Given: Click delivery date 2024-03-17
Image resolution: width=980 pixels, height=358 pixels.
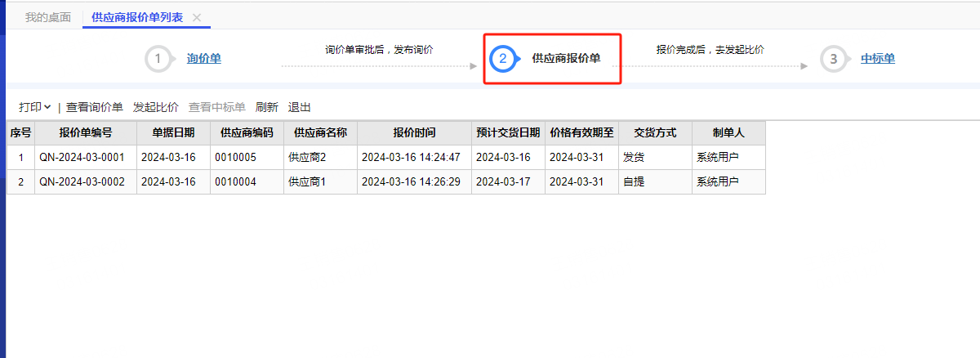Looking at the screenshot, I should tap(508, 181).
